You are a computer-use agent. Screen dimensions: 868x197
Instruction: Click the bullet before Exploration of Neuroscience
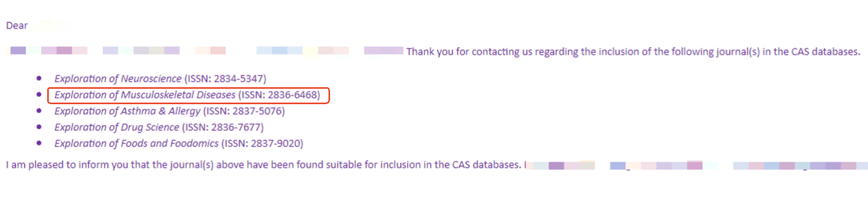39,78
